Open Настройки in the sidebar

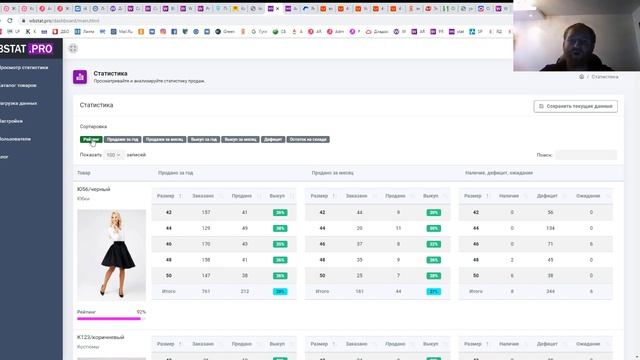coord(12,121)
